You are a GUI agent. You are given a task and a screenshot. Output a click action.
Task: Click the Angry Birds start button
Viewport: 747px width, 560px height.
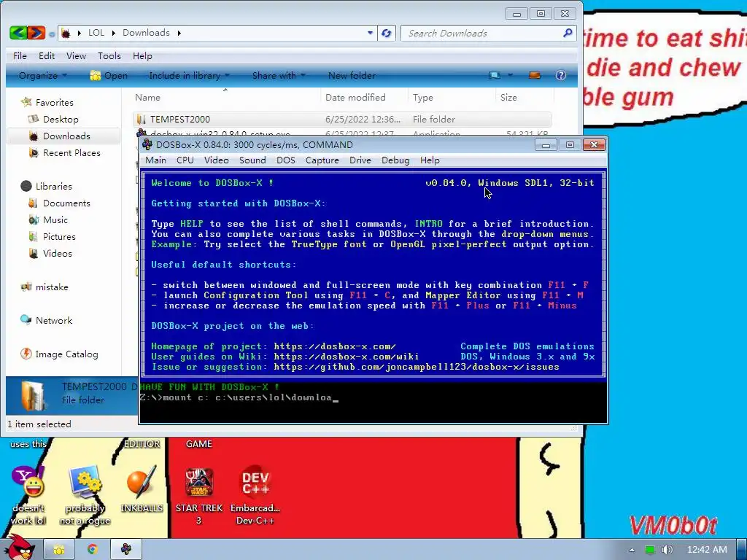click(x=19, y=548)
